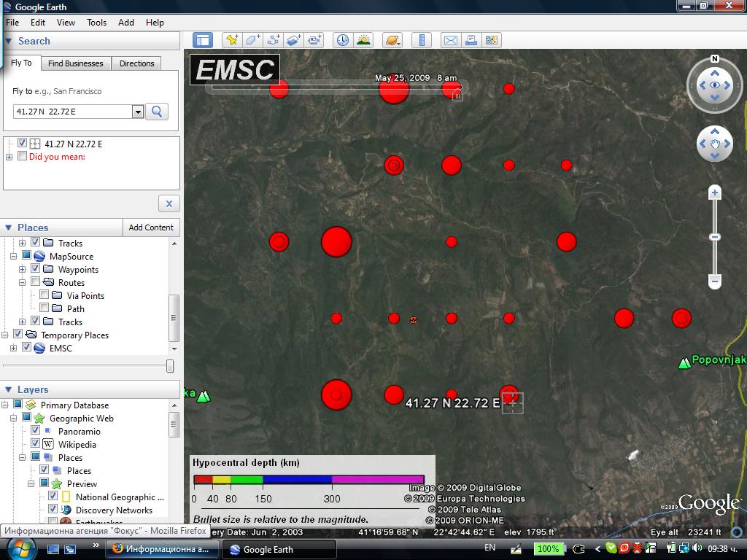This screenshot has width=747, height=560.
Task: Show the ruler tool
Action: [x=422, y=41]
